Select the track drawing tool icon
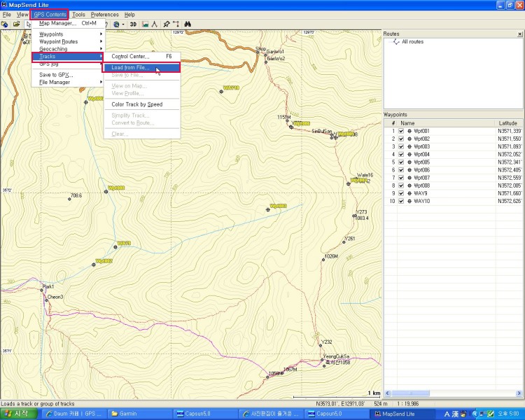This screenshot has width=525, height=420. click(x=176, y=24)
